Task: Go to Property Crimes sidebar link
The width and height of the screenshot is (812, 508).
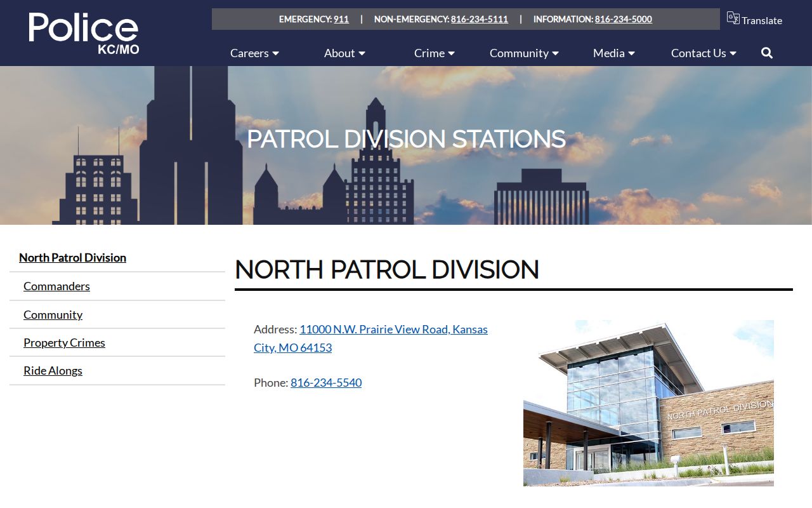Action: point(64,342)
